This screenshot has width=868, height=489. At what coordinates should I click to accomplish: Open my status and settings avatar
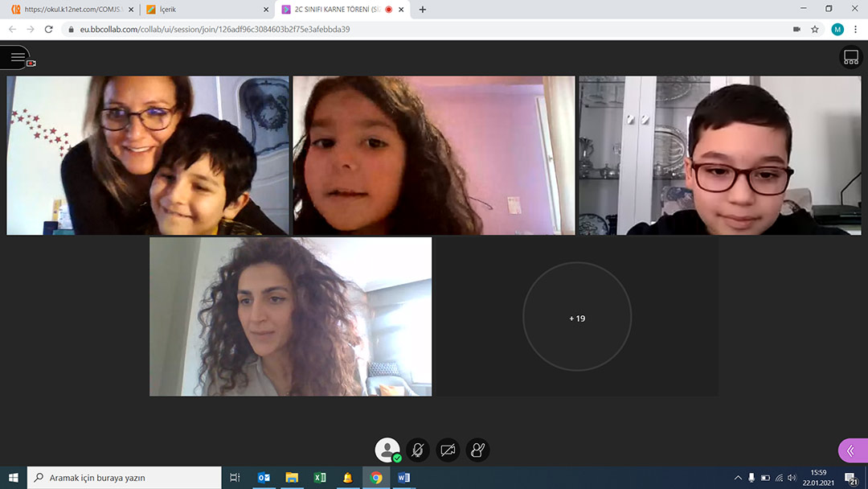387,450
